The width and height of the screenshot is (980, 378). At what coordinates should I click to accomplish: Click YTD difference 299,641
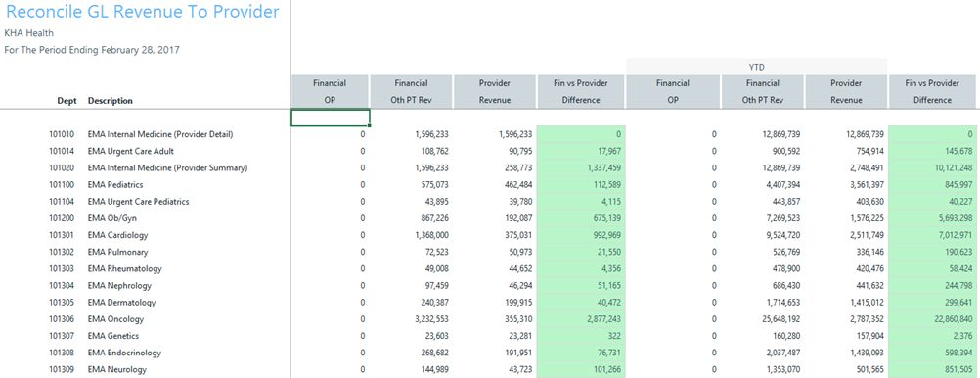[931, 303]
